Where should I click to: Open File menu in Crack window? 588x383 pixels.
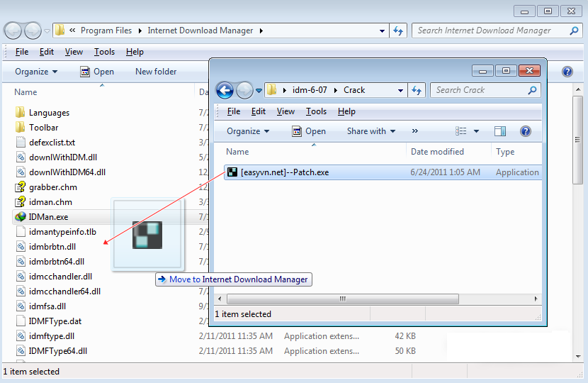234,111
